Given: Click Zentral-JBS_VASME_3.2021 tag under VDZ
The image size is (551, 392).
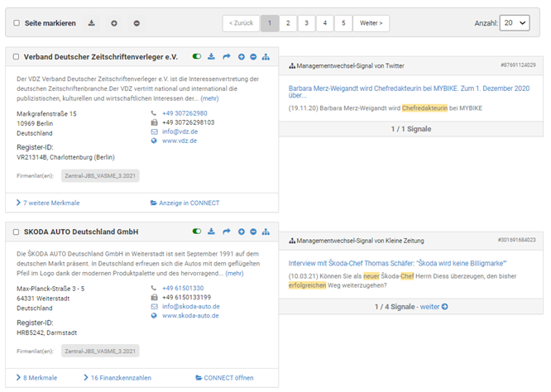Looking at the screenshot, I should [100, 175].
